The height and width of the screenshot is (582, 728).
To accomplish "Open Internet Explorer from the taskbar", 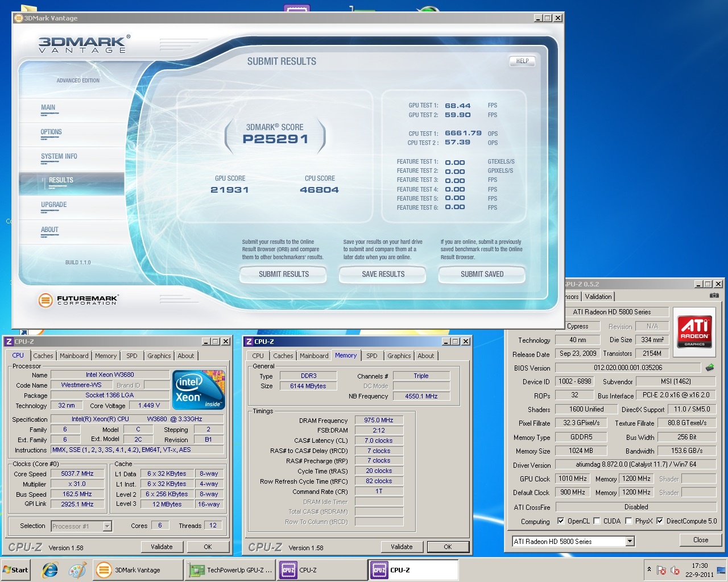I will click(50, 570).
